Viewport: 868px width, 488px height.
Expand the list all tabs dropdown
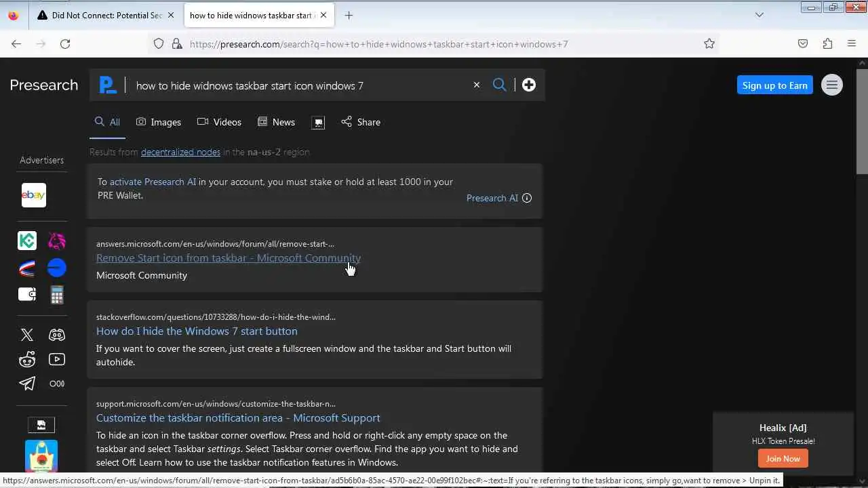[759, 15]
